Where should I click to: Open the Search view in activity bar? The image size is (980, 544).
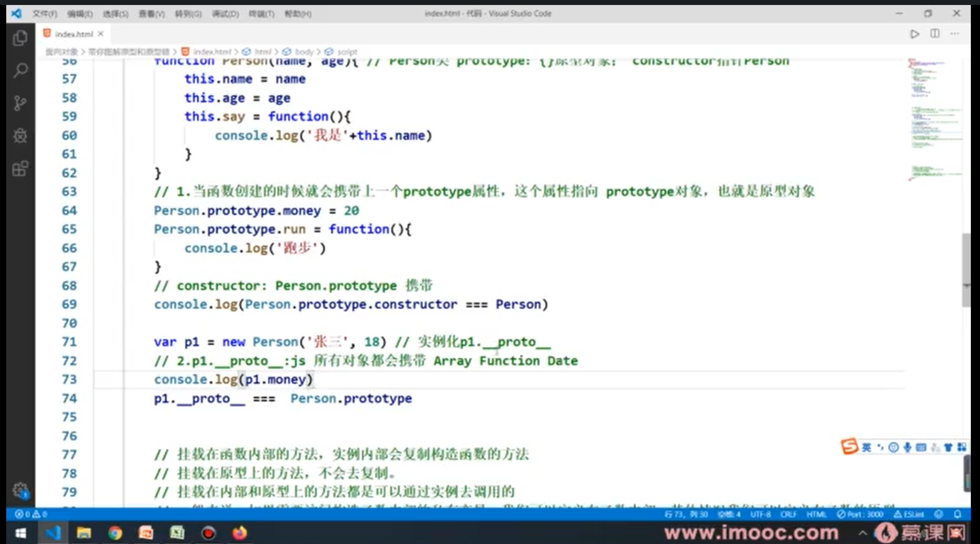coord(20,70)
